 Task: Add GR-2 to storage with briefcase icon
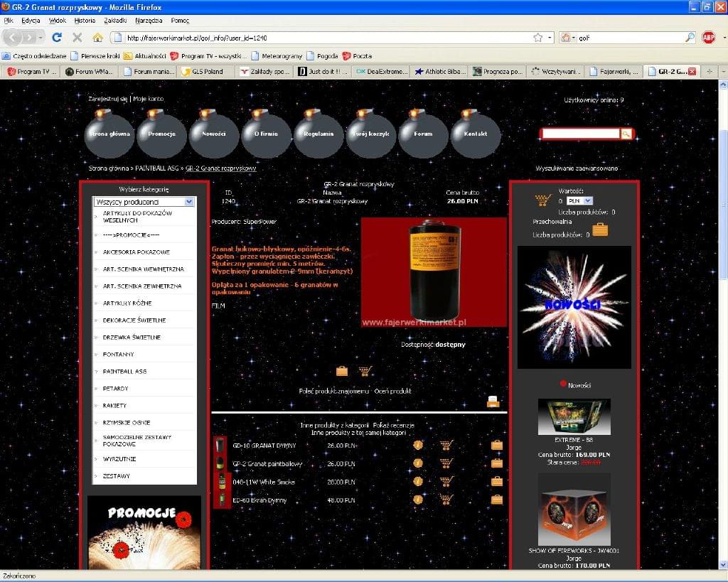[342, 371]
